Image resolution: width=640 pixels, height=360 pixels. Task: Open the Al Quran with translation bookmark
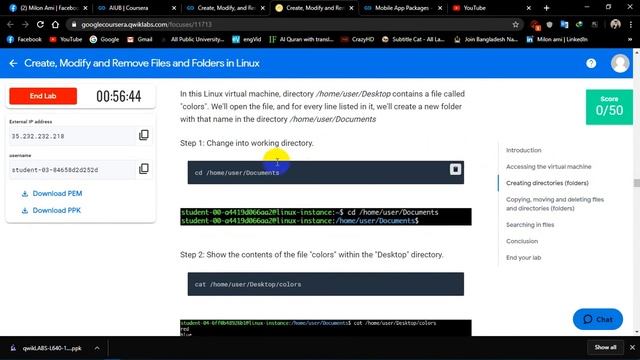(302, 39)
